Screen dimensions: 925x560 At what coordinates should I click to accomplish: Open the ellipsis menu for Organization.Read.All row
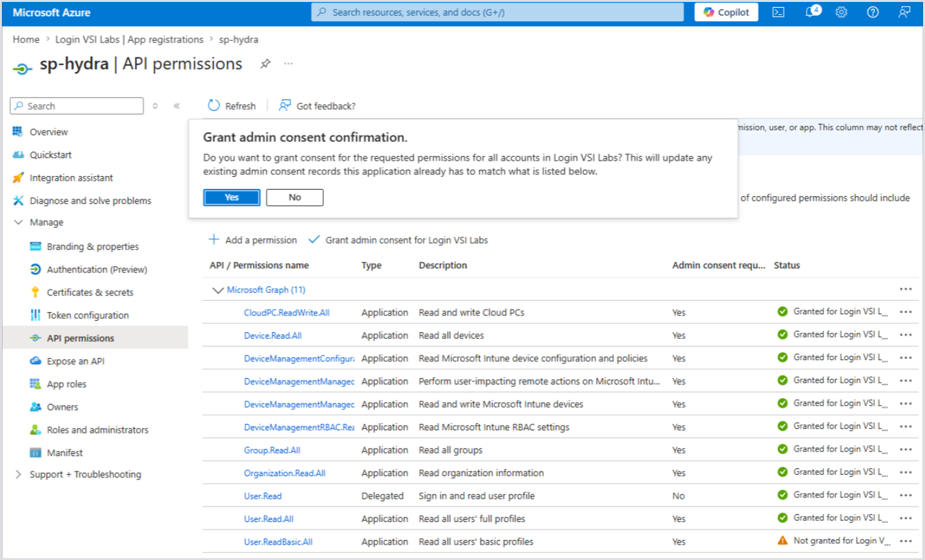point(906,472)
